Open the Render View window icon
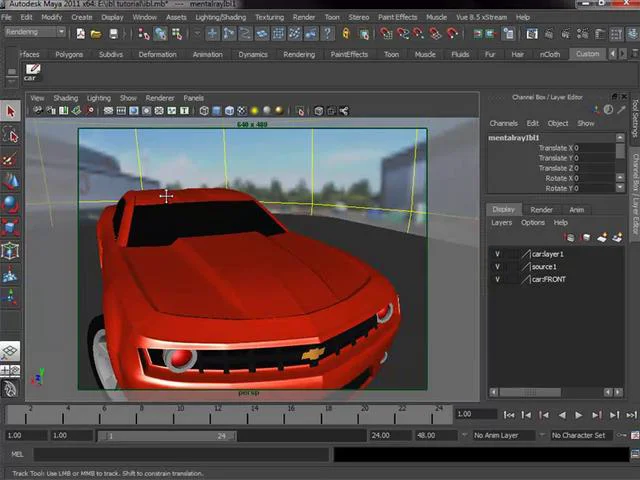 pos(531,33)
